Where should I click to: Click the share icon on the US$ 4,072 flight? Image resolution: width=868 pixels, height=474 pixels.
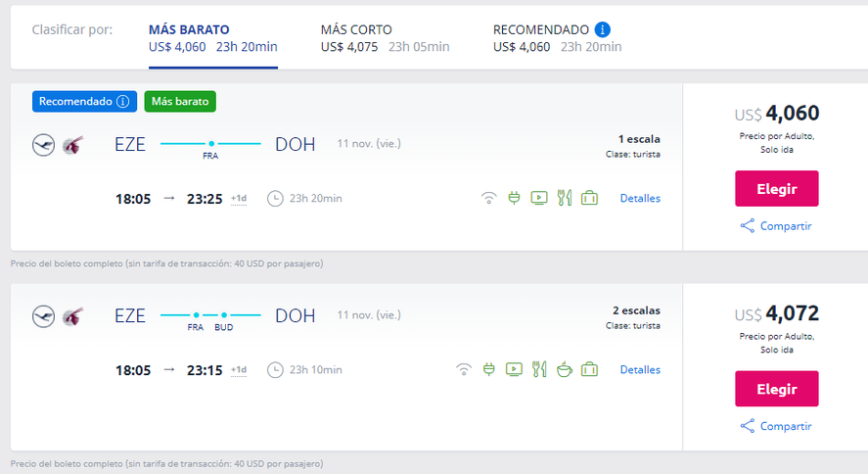click(748, 426)
